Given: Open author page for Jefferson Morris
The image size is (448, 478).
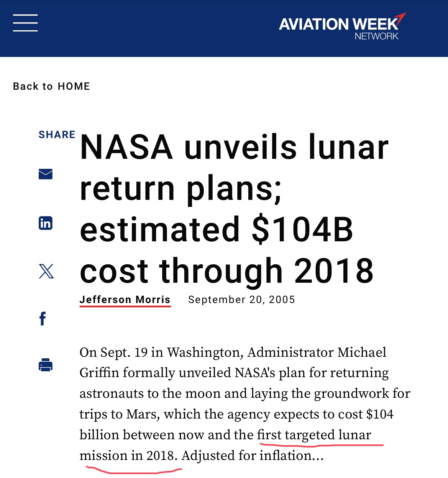Looking at the screenshot, I should [125, 300].
